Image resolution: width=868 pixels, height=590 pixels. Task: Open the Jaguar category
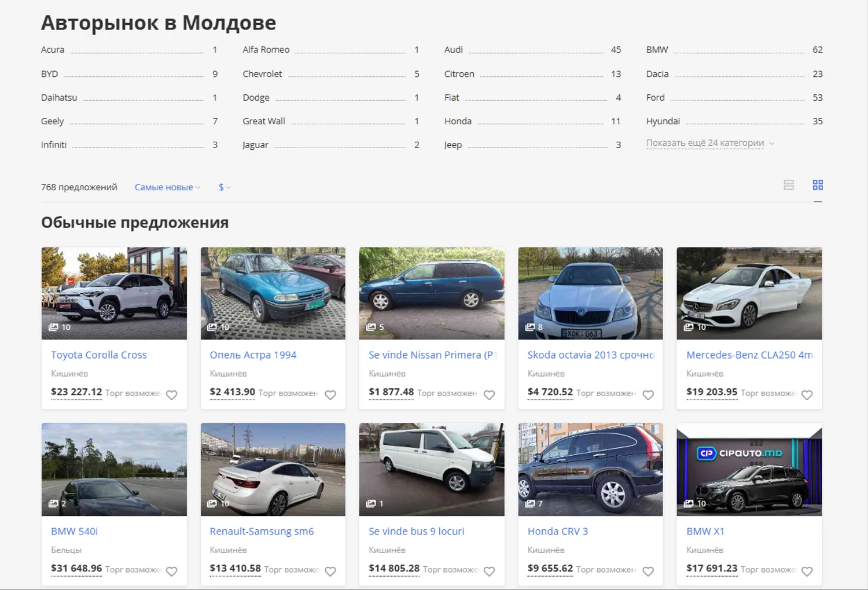(256, 145)
